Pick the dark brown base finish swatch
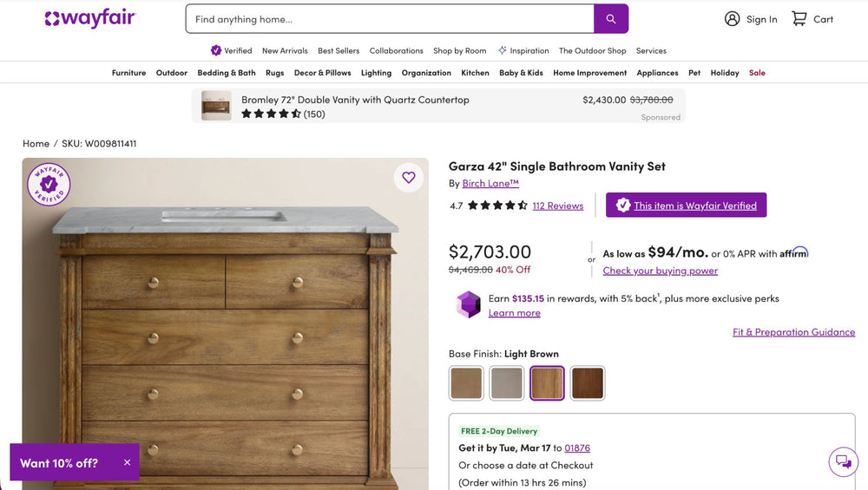This screenshot has height=490, width=868. click(x=588, y=383)
